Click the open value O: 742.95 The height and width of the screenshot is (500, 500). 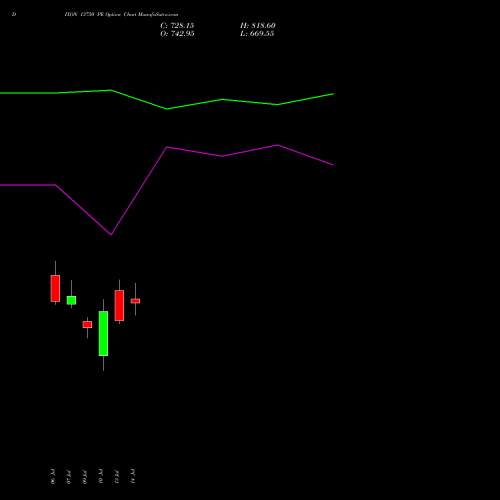click(177, 34)
